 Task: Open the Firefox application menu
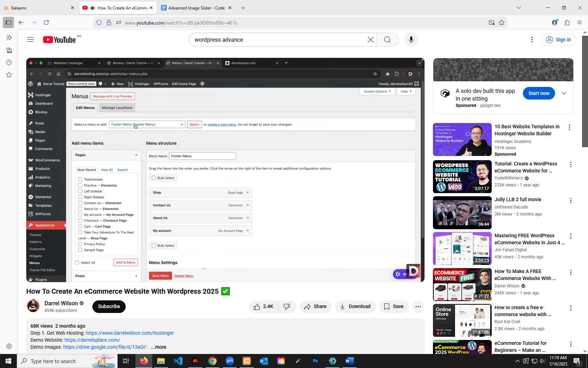click(580, 22)
